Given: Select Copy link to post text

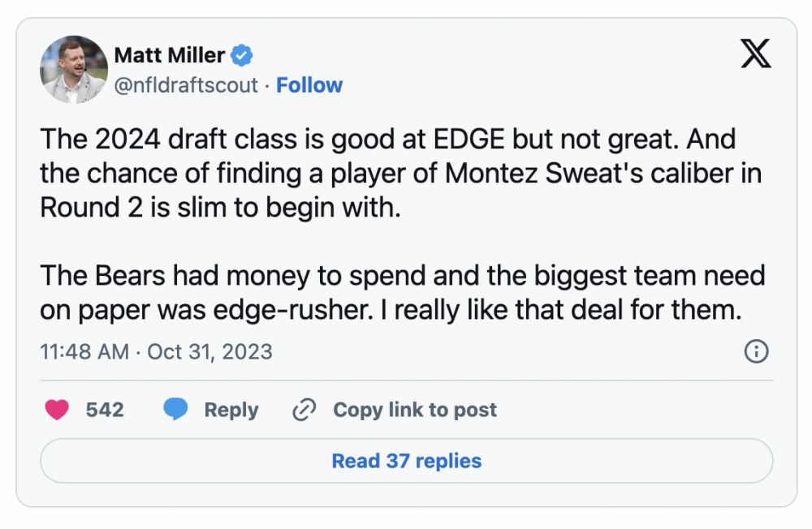Looking at the screenshot, I should (x=415, y=410).
